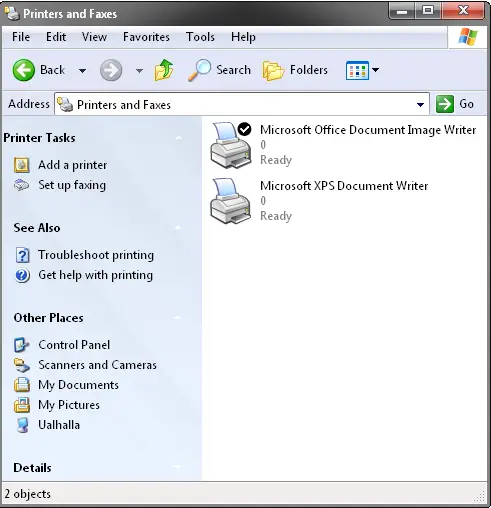This screenshot has width=491, height=508.
Task: Click the Set up faxing link
Action: [x=72, y=185]
